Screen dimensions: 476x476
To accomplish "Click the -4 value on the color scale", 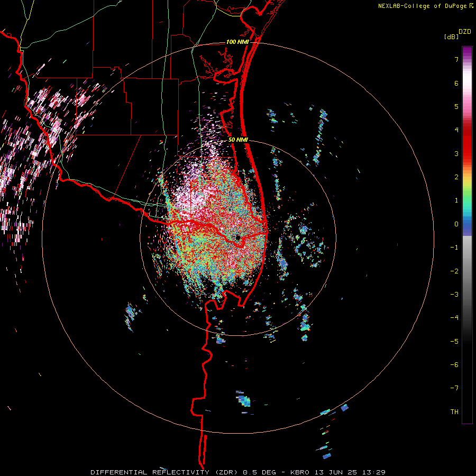I will click(454, 318).
